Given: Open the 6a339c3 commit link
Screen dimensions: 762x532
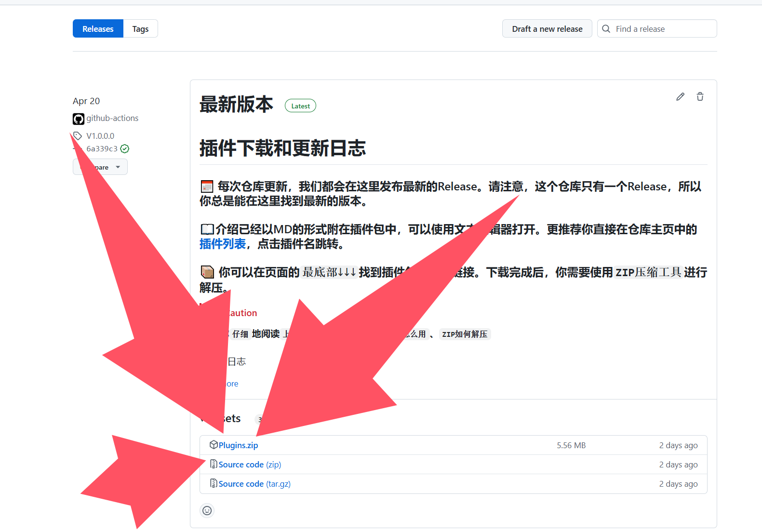Looking at the screenshot, I should click(102, 149).
